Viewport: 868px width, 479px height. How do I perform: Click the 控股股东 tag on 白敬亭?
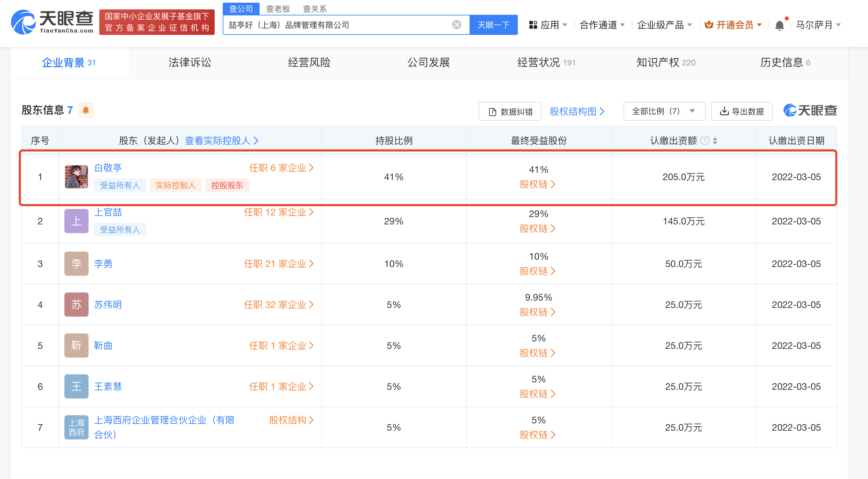227,185
